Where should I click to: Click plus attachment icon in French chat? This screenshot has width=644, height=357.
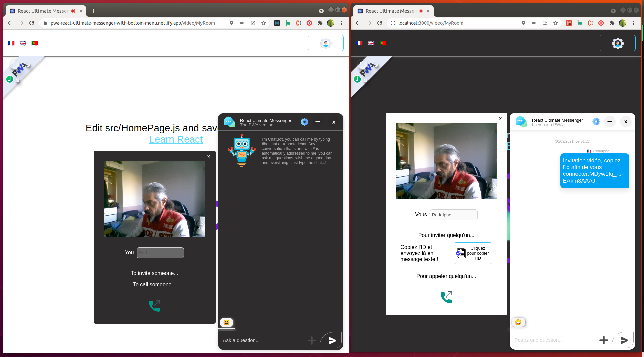pyautogui.click(x=603, y=340)
